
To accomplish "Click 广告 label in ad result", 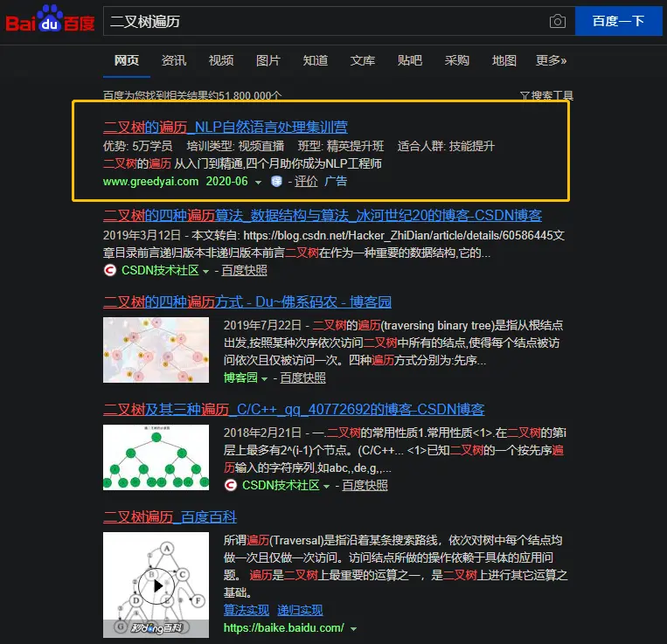I will pos(336,182).
